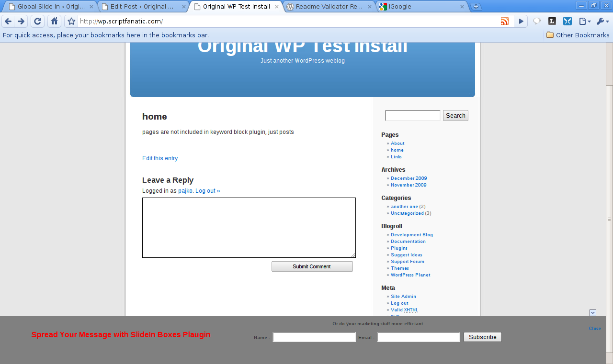
Task: Close the Global Slide In tab
Action: (x=91, y=7)
